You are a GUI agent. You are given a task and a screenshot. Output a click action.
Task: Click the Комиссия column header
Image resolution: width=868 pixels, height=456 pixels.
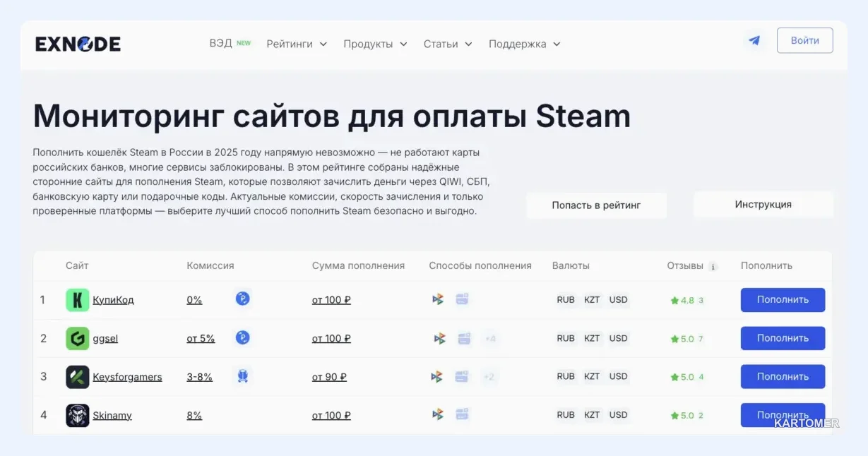click(x=210, y=266)
